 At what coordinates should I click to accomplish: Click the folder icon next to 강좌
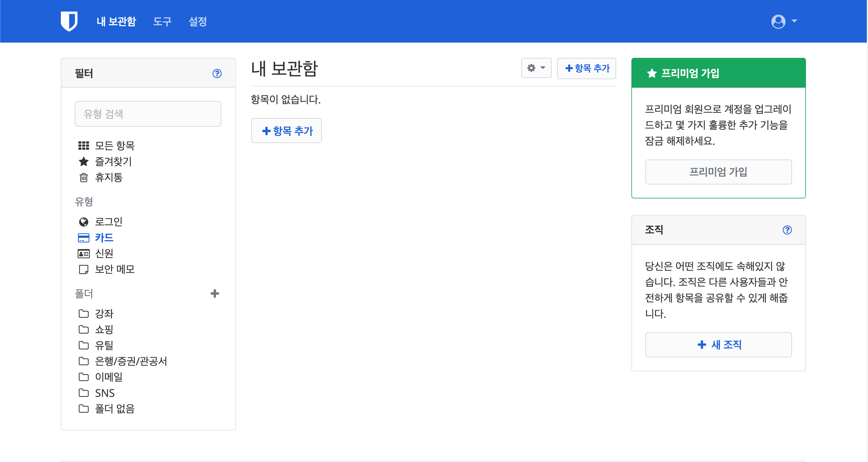pyautogui.click(x=84, y=313)
